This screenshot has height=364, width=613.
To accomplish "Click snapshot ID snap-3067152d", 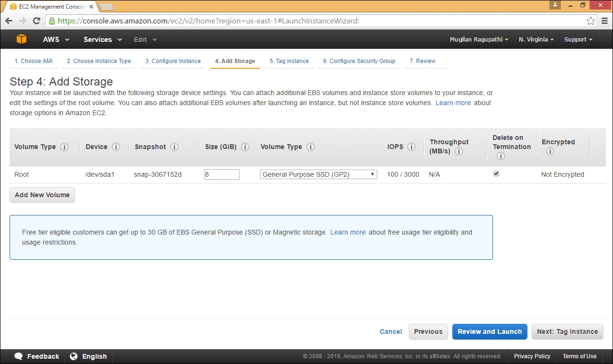I will pyautogui.click(x=158, y=174).
